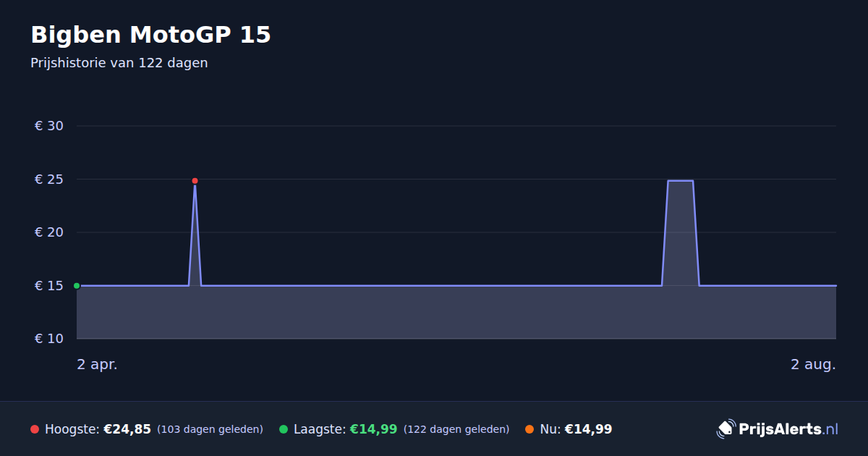Click the 2 aug. end date label
The image size is (868, 456).
click(813, 364)
